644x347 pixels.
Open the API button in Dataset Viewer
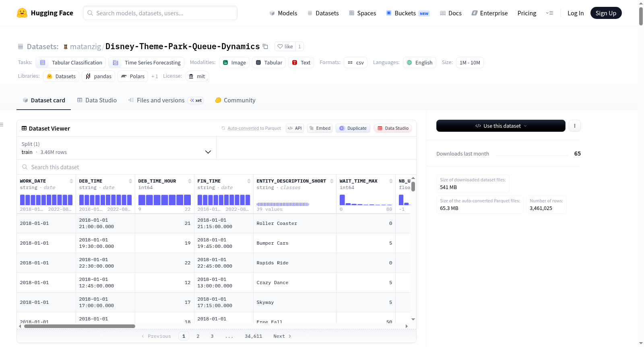click(295, 128)
